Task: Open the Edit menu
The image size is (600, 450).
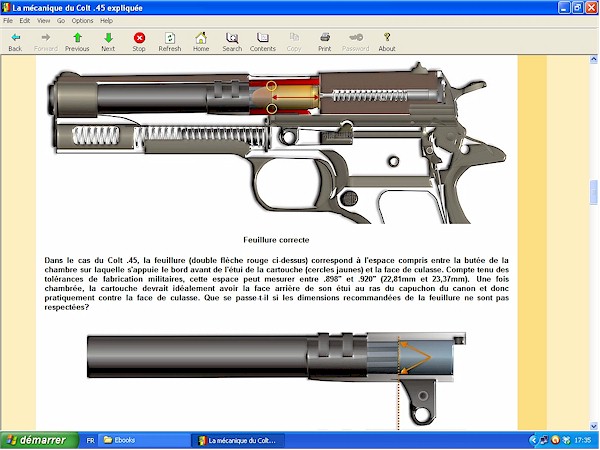Action: click(x=25, y=21)
